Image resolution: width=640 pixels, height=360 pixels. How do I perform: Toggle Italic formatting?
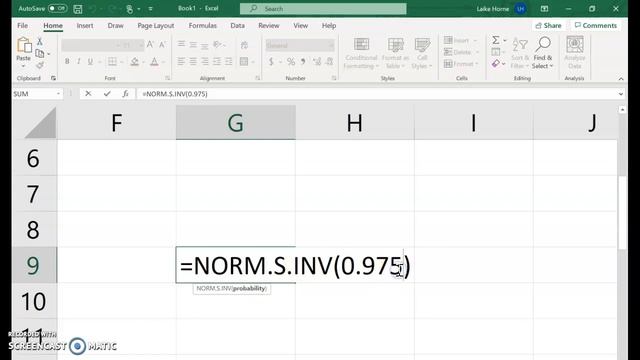click(x=78, y=62)
